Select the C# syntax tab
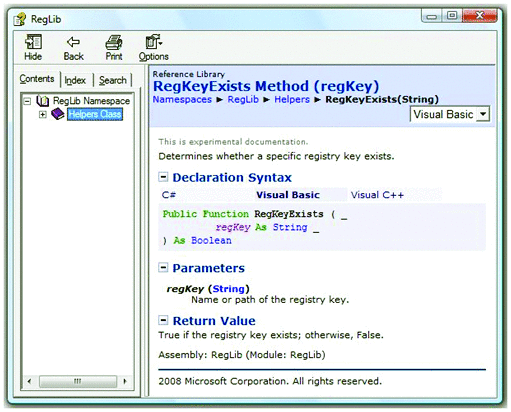The image size is (511, 412). click(169, 195)
